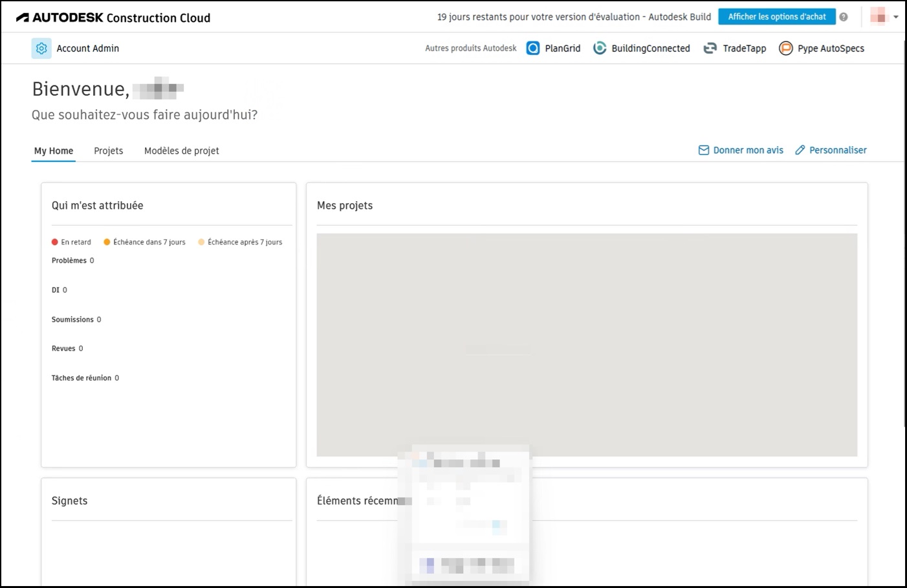907x588 pixels.
Task: Select the BuildingConnected icon
Action: [600, 48]
